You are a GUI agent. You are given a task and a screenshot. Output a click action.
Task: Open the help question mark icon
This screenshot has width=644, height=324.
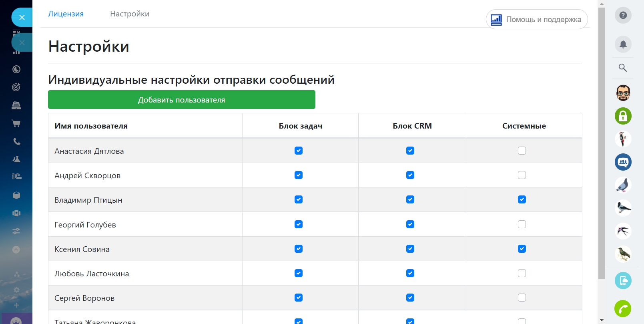point(623,15)
